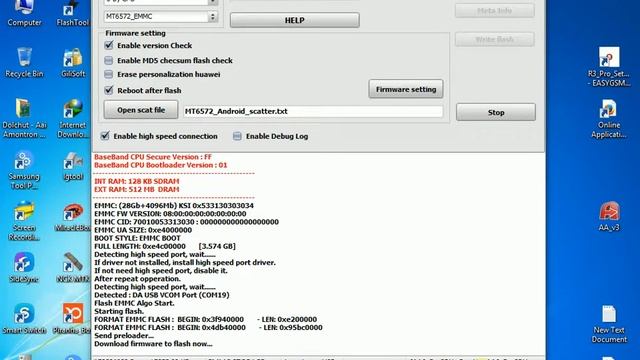Click the 'Download firmware to flash now...' log line
The image size is (640, 360).
point(153,344)
